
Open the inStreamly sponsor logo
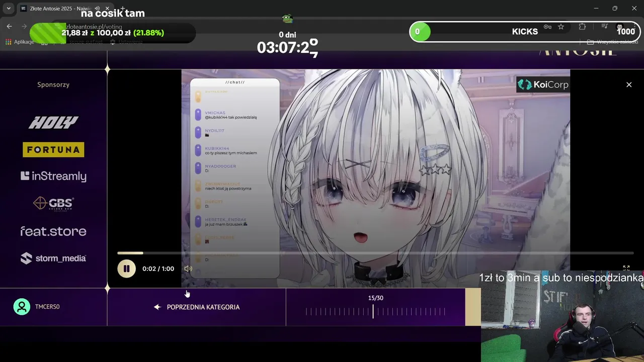pyautogui.click(x=53, y=176)
